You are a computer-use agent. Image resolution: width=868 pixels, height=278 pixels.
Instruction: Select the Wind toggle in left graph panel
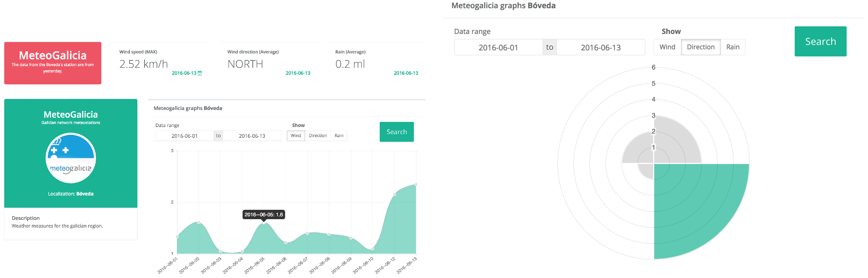(x=296, y=136)
